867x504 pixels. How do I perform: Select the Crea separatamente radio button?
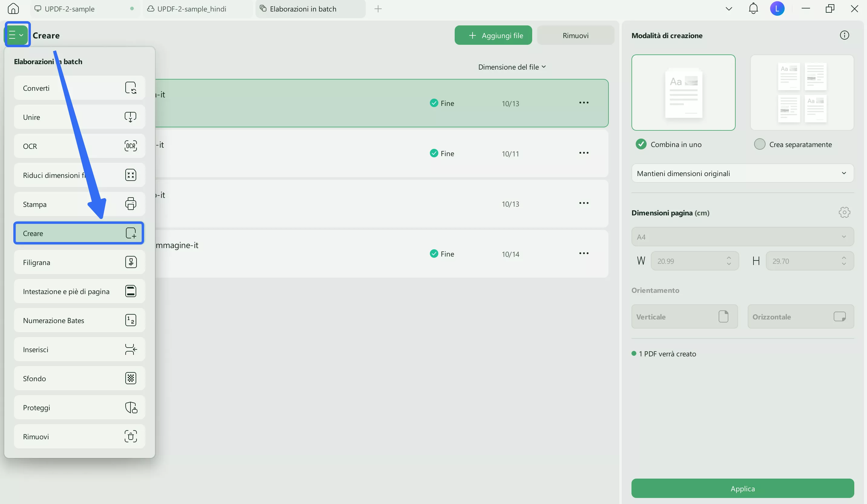(759, 144)
